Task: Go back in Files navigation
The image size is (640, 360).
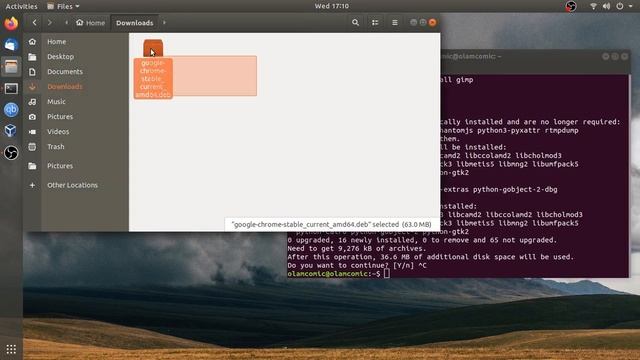Action: [x=34, y=23]
